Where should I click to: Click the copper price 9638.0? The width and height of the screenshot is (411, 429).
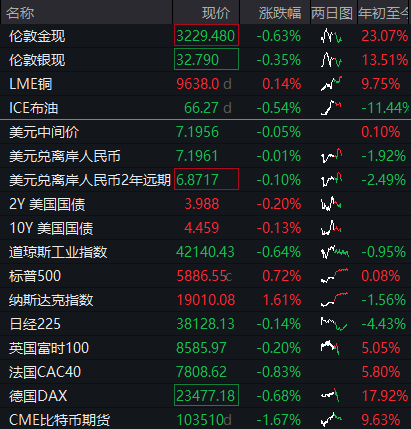pyautogui.click(x=198, y=84)
